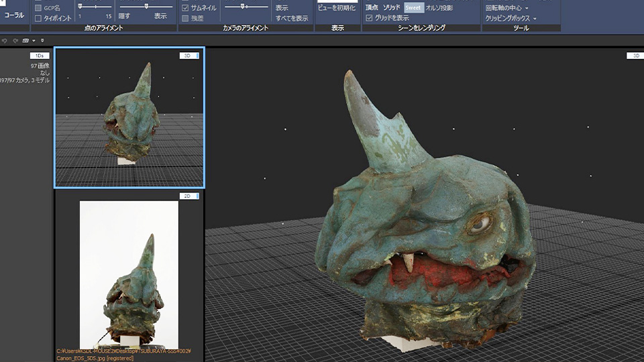Click the ビューを初期化 button

point(337,8)
